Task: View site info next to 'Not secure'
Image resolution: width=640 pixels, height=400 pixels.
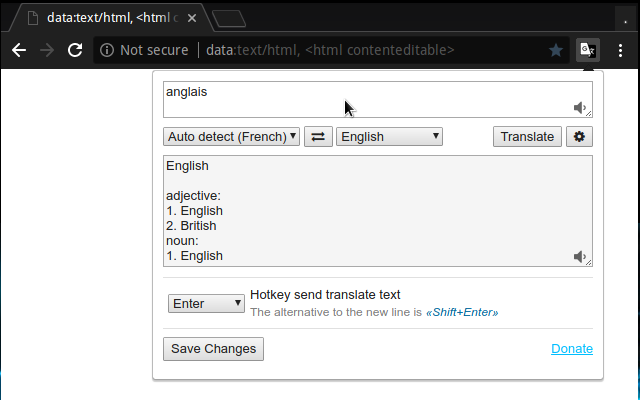Action: (107, 50)
